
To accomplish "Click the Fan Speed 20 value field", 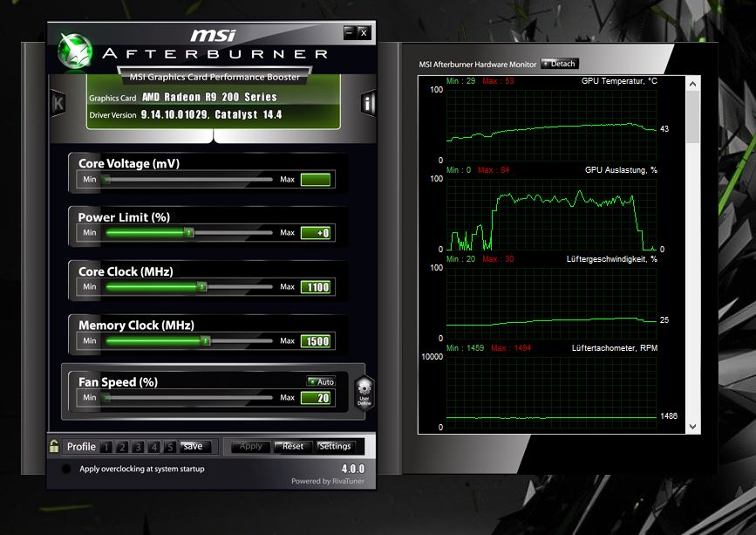I will click(x=316, y=398).
